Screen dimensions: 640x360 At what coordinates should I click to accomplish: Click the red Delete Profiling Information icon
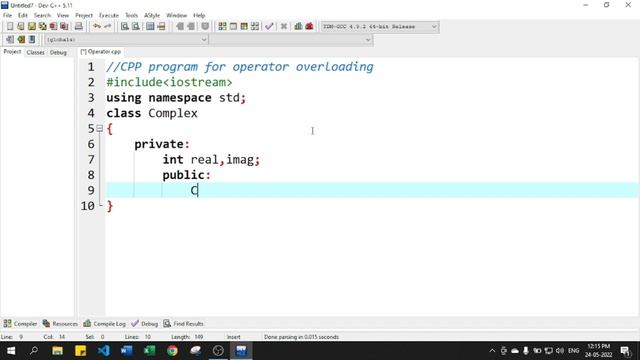[x=309, y=27]
